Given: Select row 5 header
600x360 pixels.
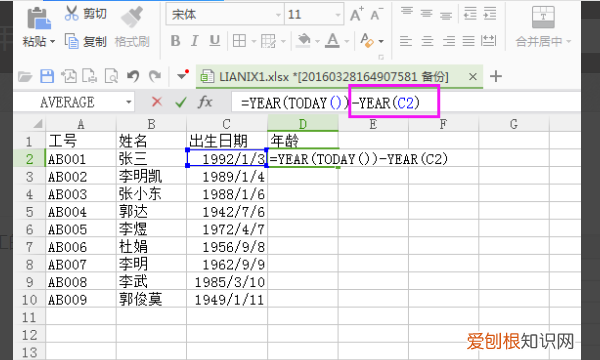Looking at the screenshot, I should pos(29,212).
